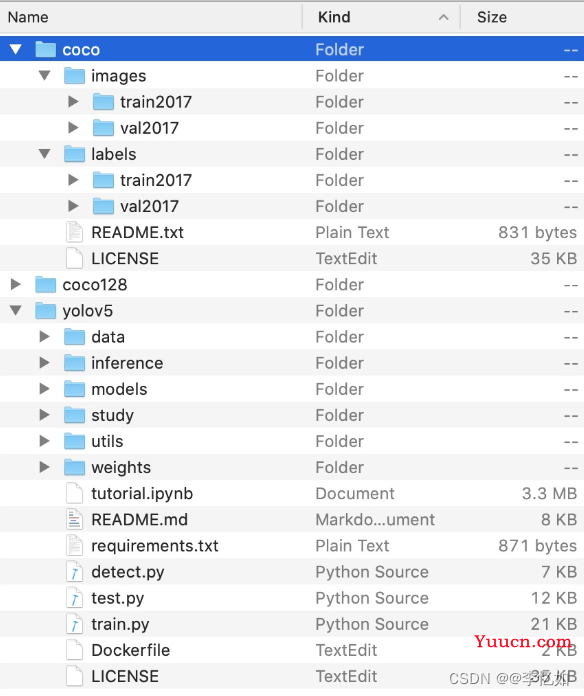Select the Dockerfile document icon
The width and height of the screenshot is (584, 696).
click(x=74, y=650)
